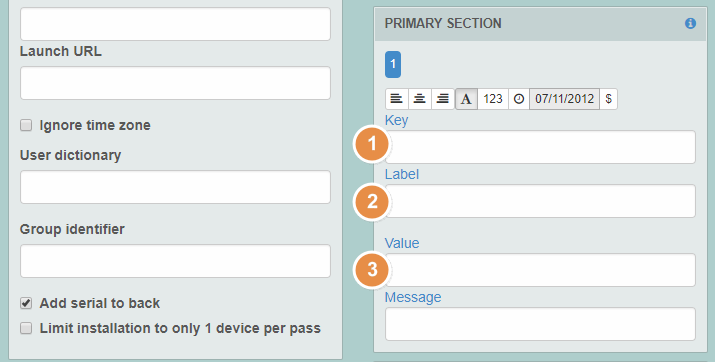Image resolution: width=715 pixels, height=362 pixels.
Task: Select the align center icon
Action: tap(420, 99)
